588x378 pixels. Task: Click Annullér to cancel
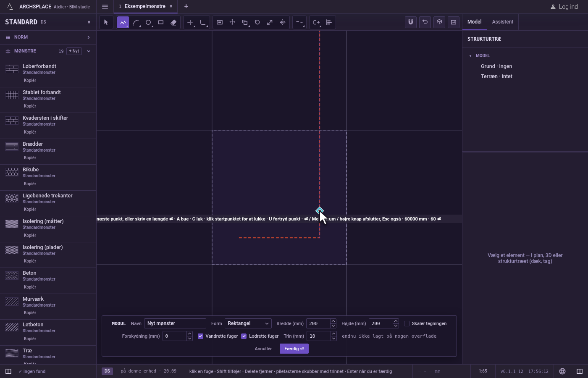263,349
